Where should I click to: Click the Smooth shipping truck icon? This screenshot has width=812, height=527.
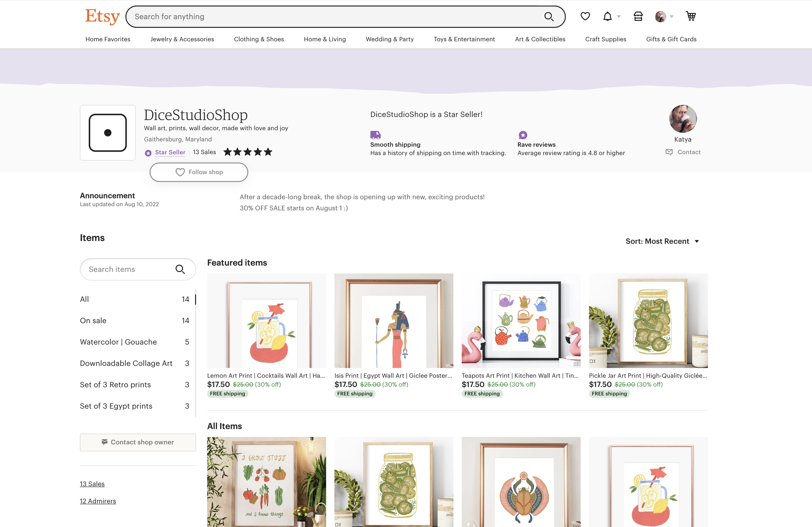click(375, 135)
